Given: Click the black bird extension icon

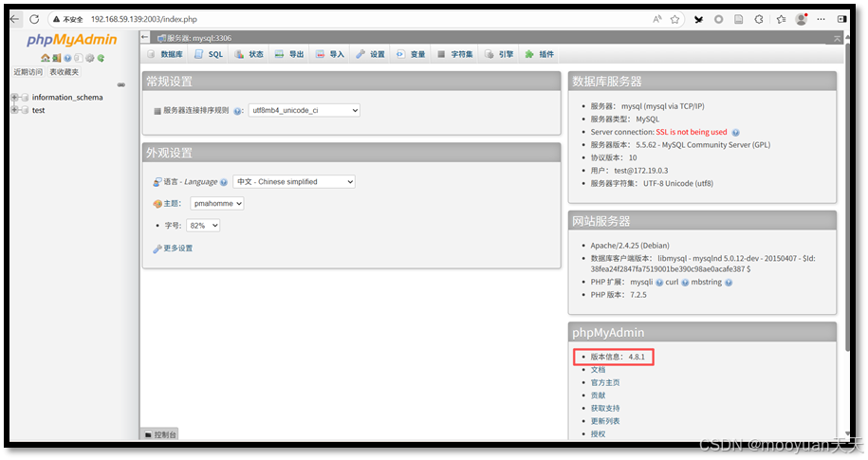Looking at the screenshot, I should point(698,19).
